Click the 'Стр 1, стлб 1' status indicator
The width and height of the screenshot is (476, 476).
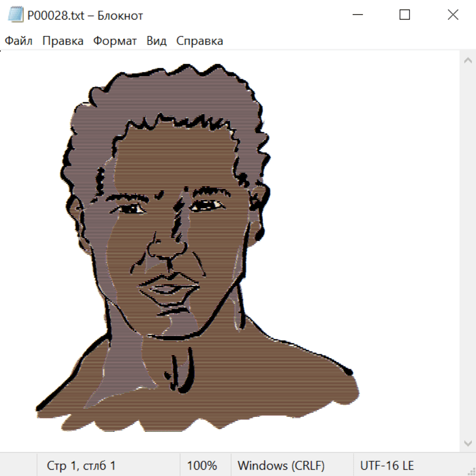click(x=81, y=466)
